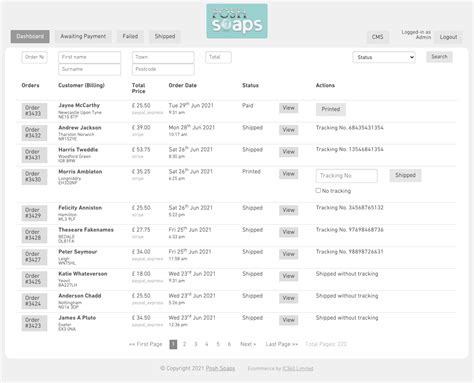Open Order #3433
This screenshot has height=383, width=474.
34,111
